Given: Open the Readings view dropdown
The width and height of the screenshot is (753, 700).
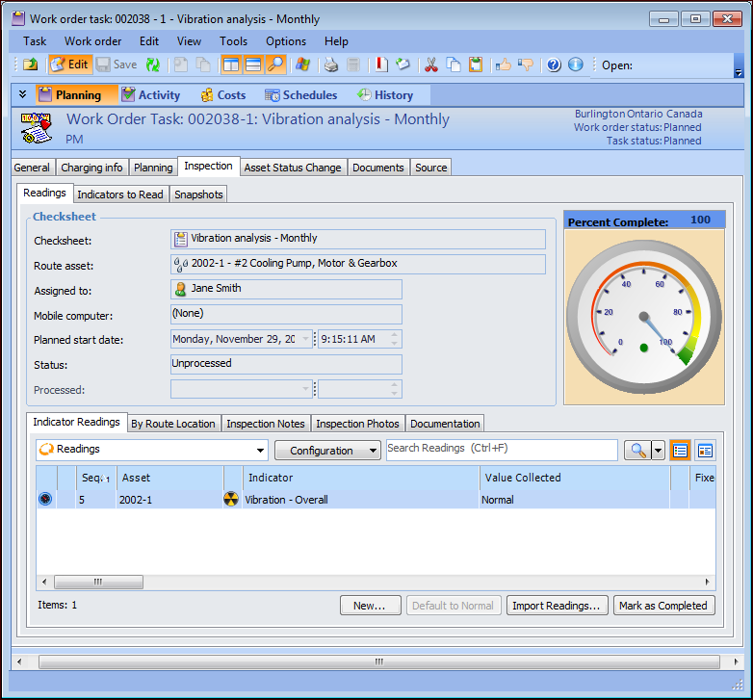Looking at the screenshot, I should click(x=261, y=450).
